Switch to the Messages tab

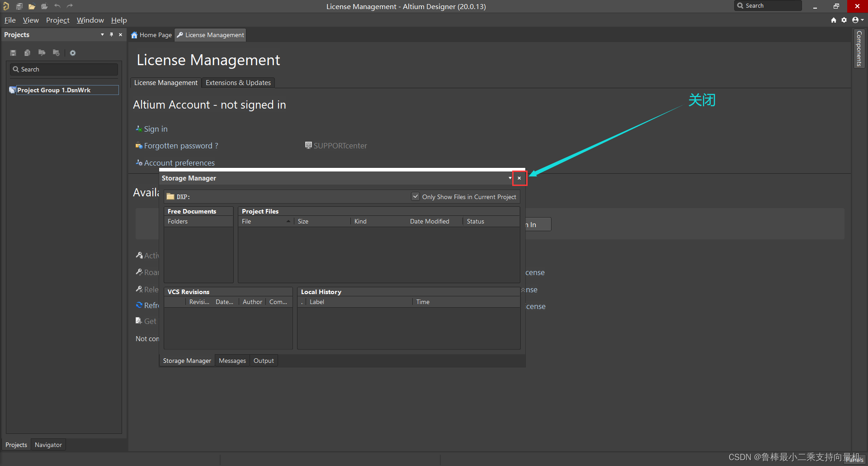tap(232, 361)
